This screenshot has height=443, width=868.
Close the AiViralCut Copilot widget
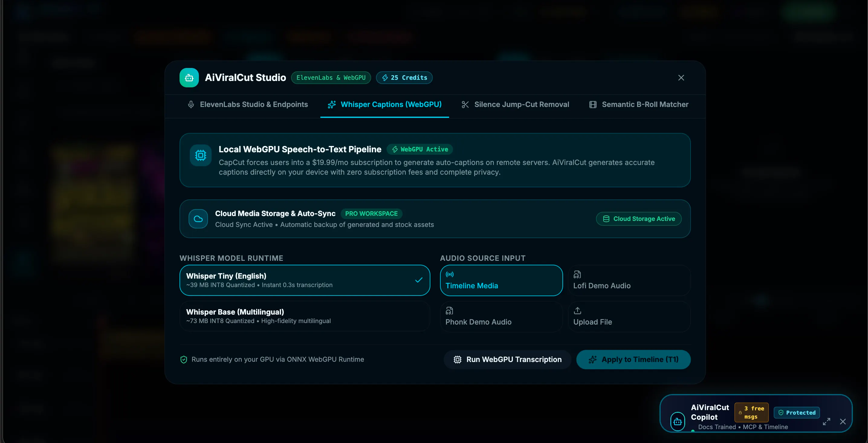(843, 422)
